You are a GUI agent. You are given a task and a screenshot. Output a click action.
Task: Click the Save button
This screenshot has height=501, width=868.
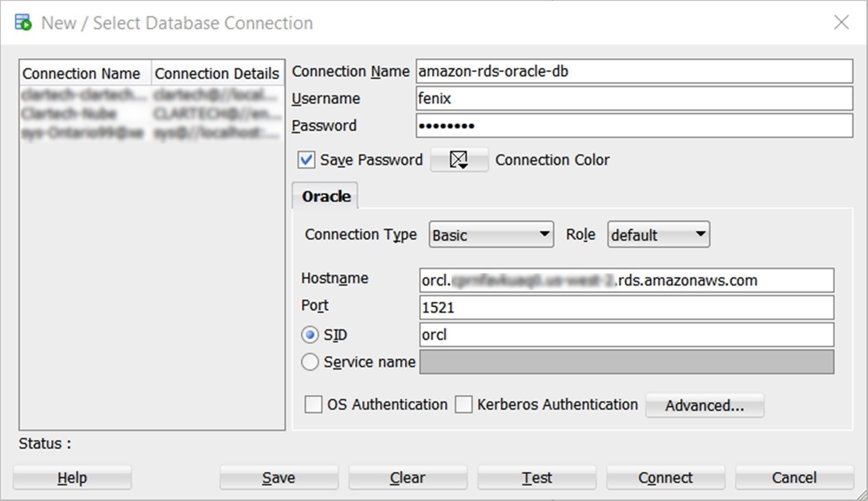click(x=279, y=478)
